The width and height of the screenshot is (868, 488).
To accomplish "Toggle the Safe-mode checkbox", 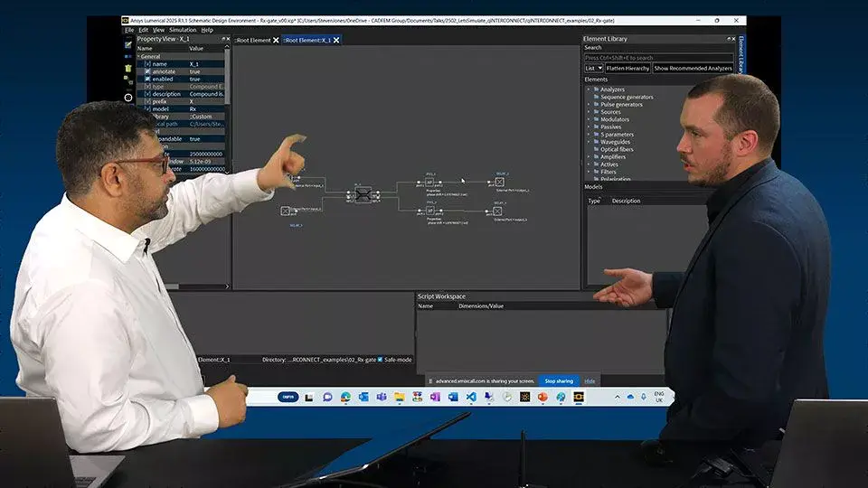I will (380, 360).
